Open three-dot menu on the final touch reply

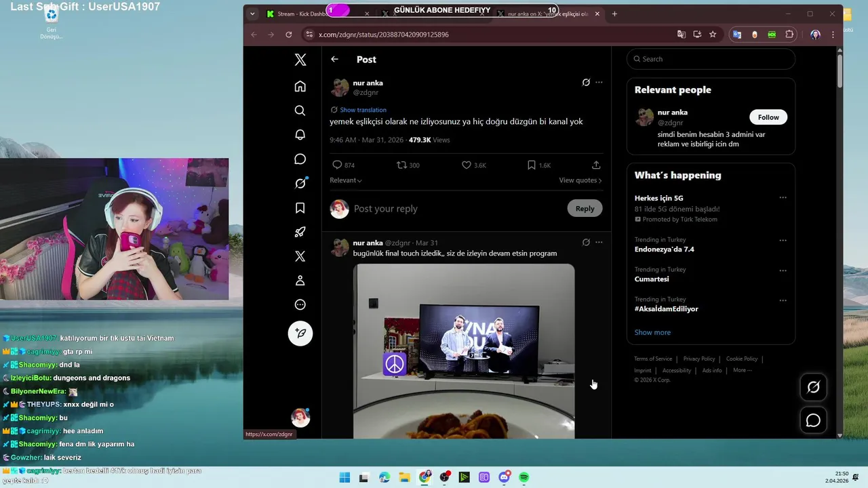pos(599,242)
